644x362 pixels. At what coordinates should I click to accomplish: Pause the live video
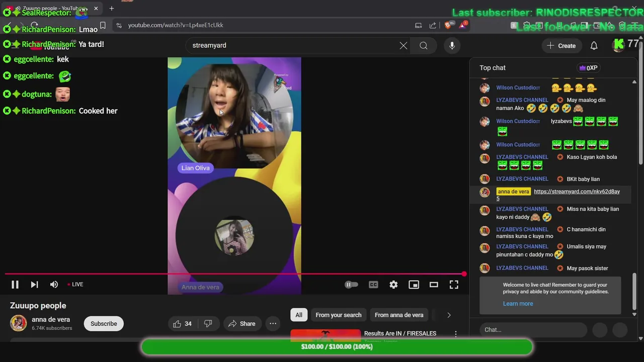15,285
